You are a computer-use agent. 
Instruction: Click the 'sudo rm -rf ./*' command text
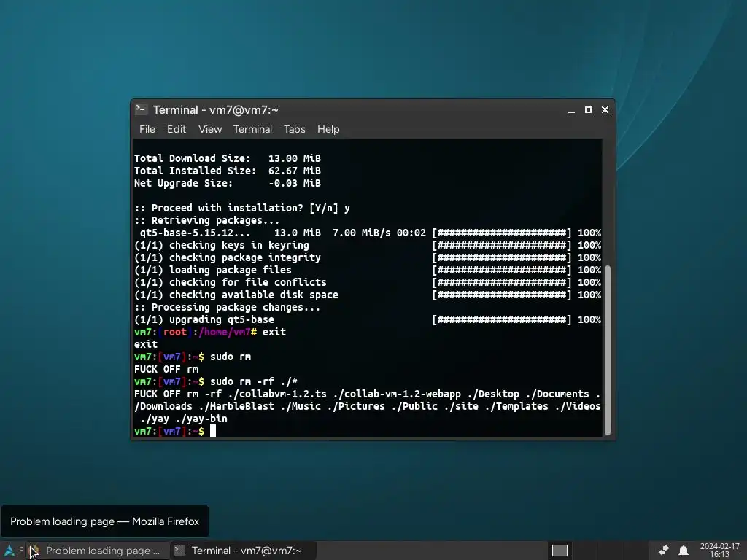pos(254,381)
